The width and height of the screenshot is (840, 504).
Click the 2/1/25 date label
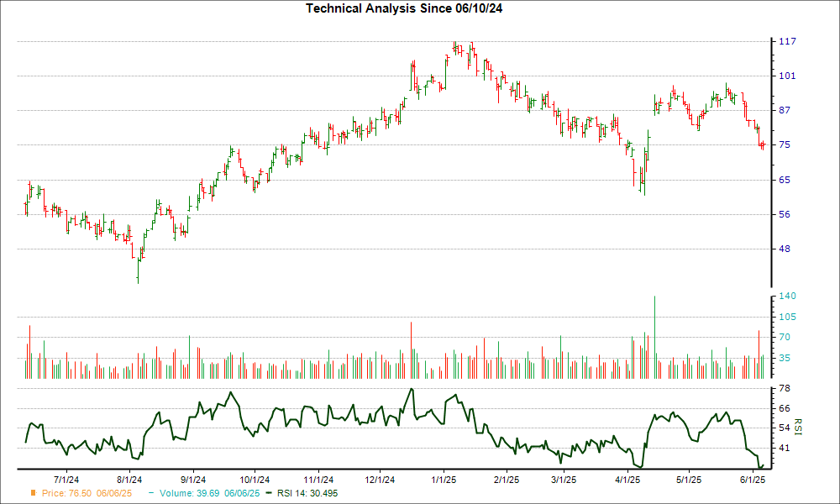(507, 480)
